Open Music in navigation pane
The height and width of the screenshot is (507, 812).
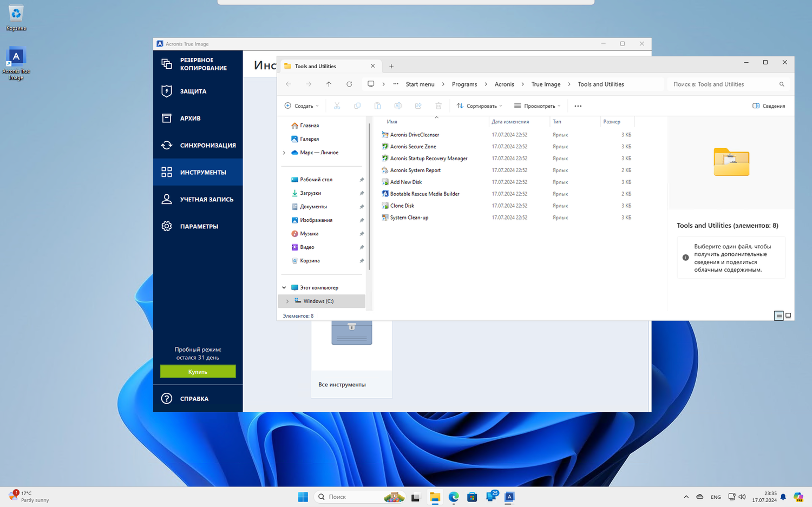[x=309, y=234]
